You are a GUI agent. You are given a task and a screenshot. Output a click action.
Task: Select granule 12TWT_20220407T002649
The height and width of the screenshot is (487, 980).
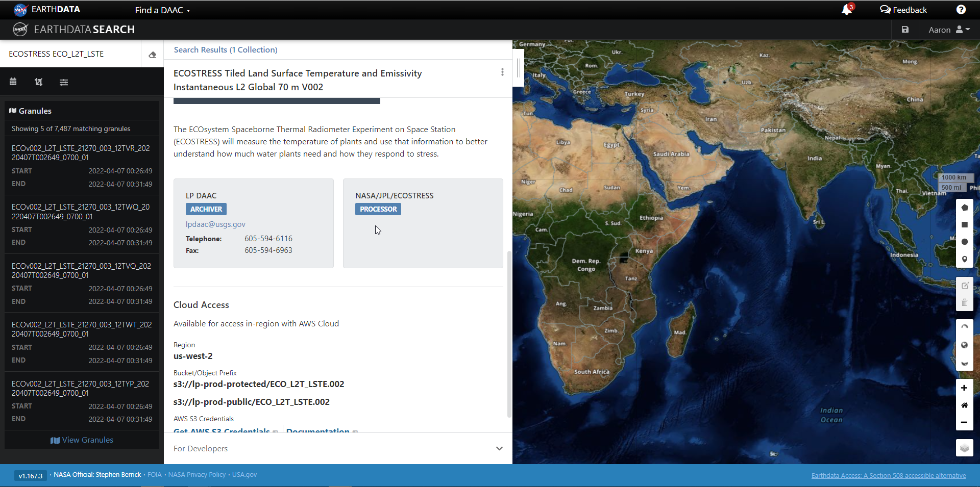tap(82, 342)
